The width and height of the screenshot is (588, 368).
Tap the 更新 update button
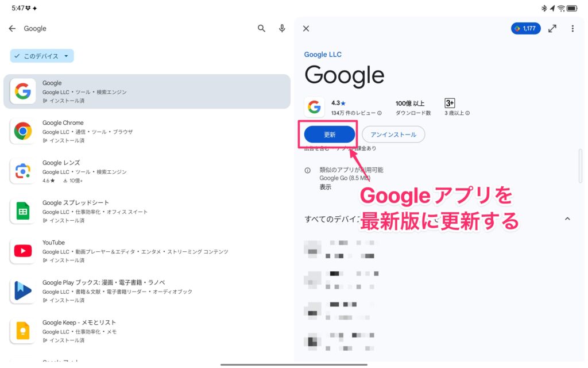(x=330, y=135)
